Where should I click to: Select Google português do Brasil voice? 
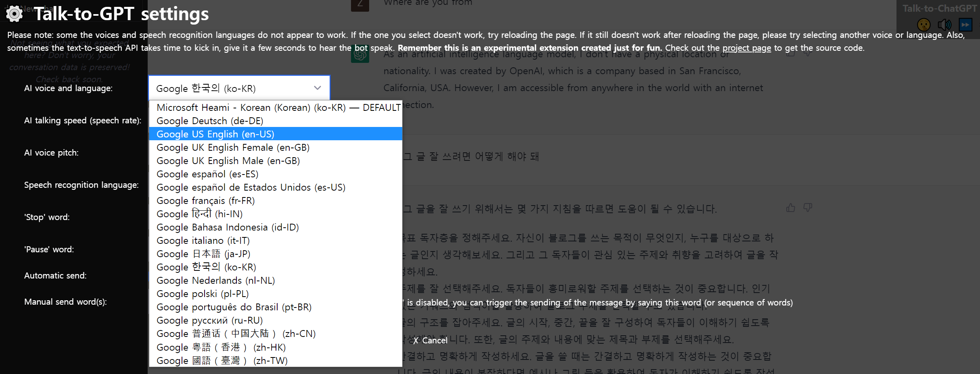coord(276,307)
